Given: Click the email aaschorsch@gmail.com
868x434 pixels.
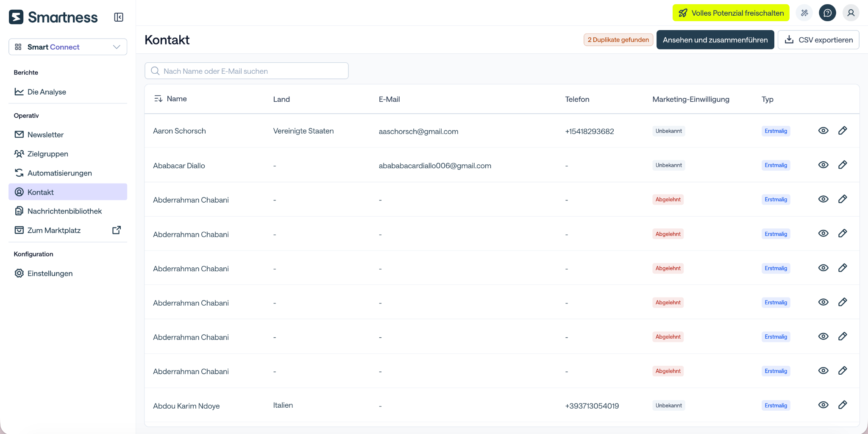Looking at the screenshot, I should point(418,131).
